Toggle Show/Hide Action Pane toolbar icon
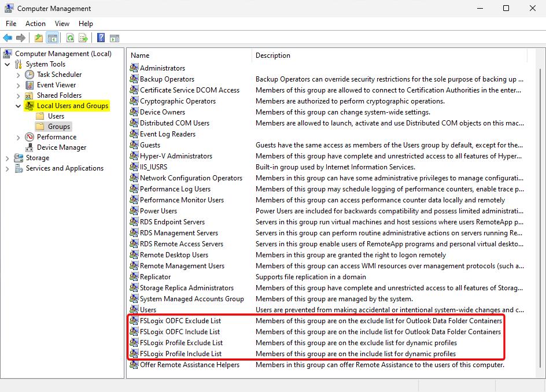The height and width of the screenshot is (392, 546). (x=115, y=38)
